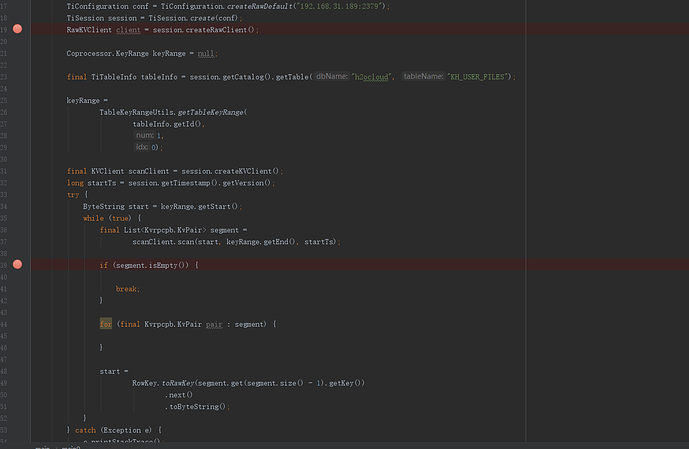Click the highlighted for keyword

(x=105, y=323)
